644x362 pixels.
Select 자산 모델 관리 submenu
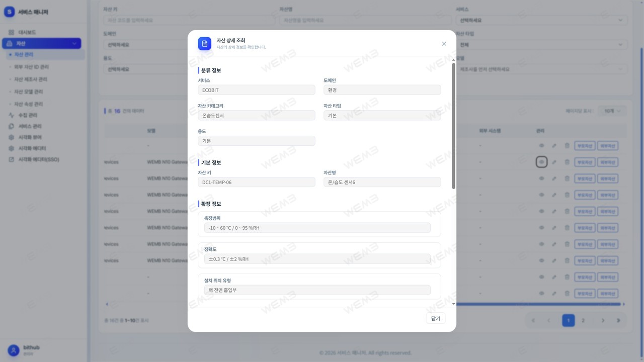[29, 92]
